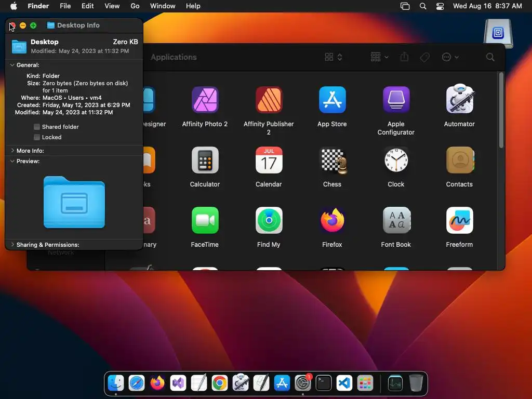This screenshot has width=532, height=399.
Task: Open Terminal from the Dock
Action: coord(323,383)
